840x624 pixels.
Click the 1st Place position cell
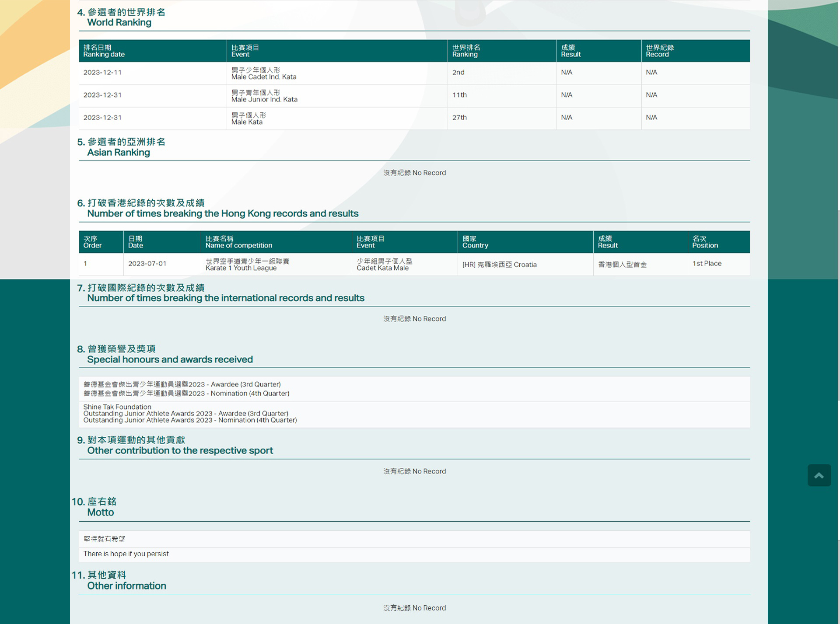[x=707, y=264]
